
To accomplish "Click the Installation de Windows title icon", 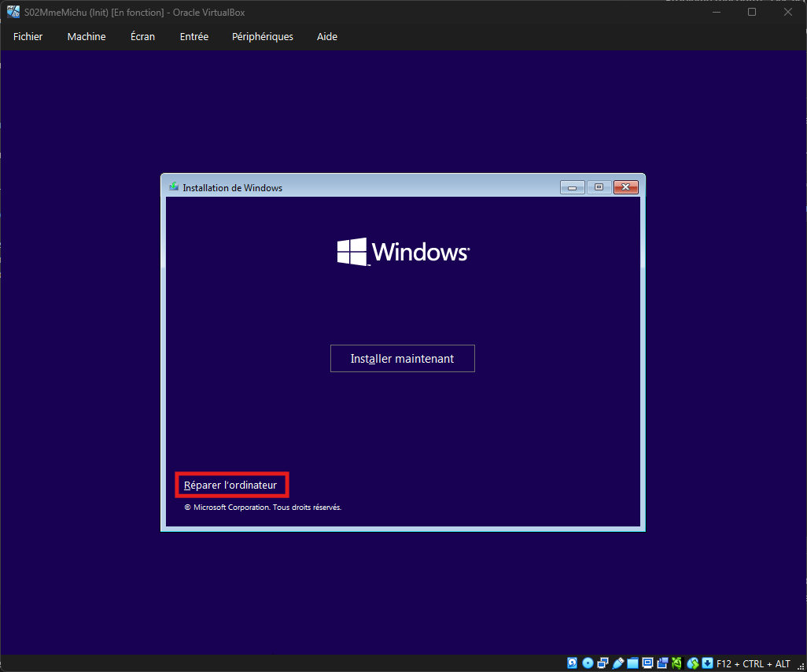I will 174,187.
